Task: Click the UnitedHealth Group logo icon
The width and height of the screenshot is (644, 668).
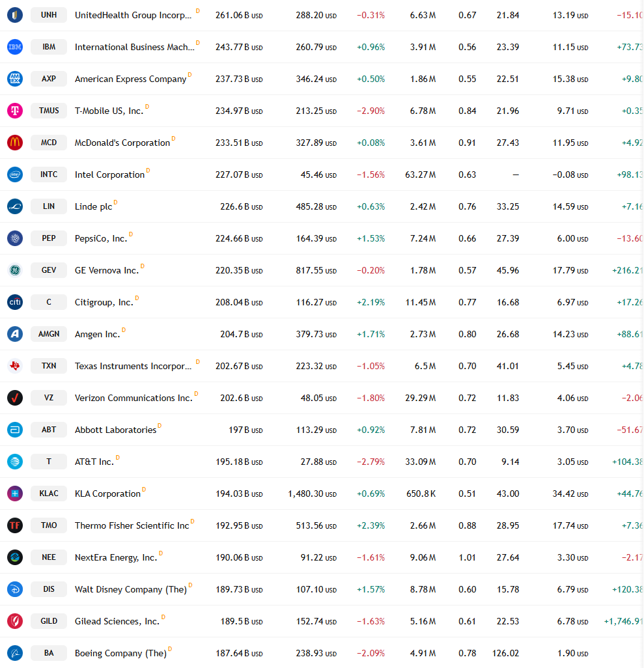Action: coord(15,15)
